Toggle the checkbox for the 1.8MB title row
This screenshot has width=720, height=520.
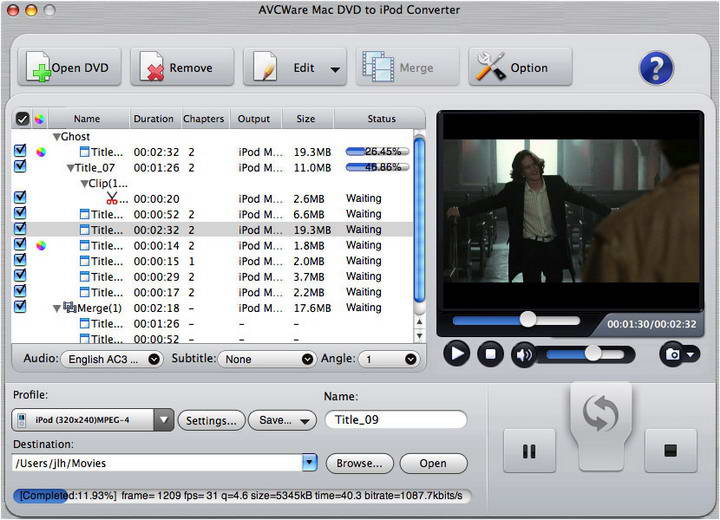20,244
